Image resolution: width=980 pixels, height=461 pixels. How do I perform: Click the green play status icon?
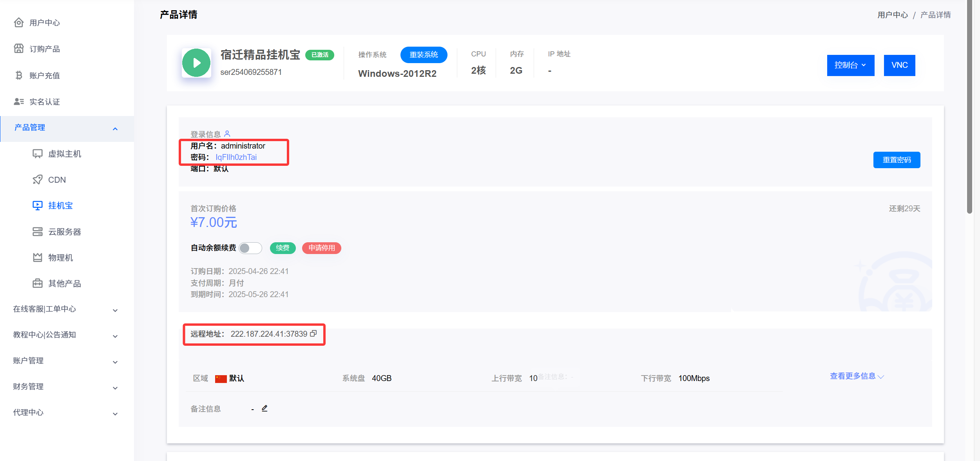pyautogui.click(x=196, y=63)
